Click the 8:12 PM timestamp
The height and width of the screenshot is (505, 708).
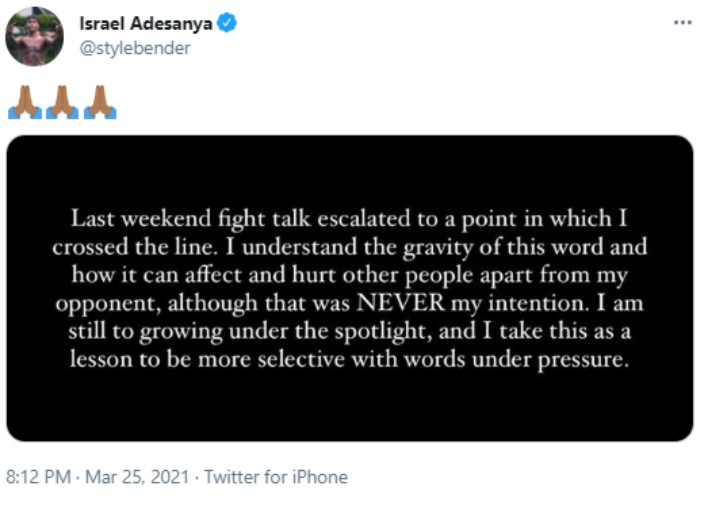(x=38, y=477)
